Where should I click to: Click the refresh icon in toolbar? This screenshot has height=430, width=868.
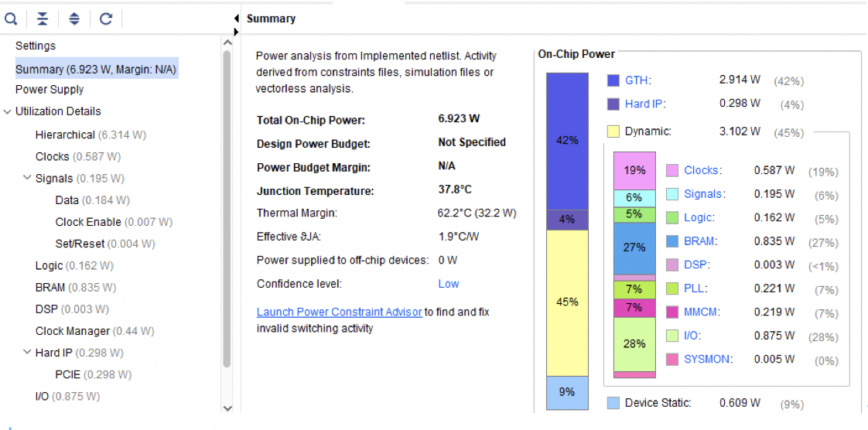point(106,19)
